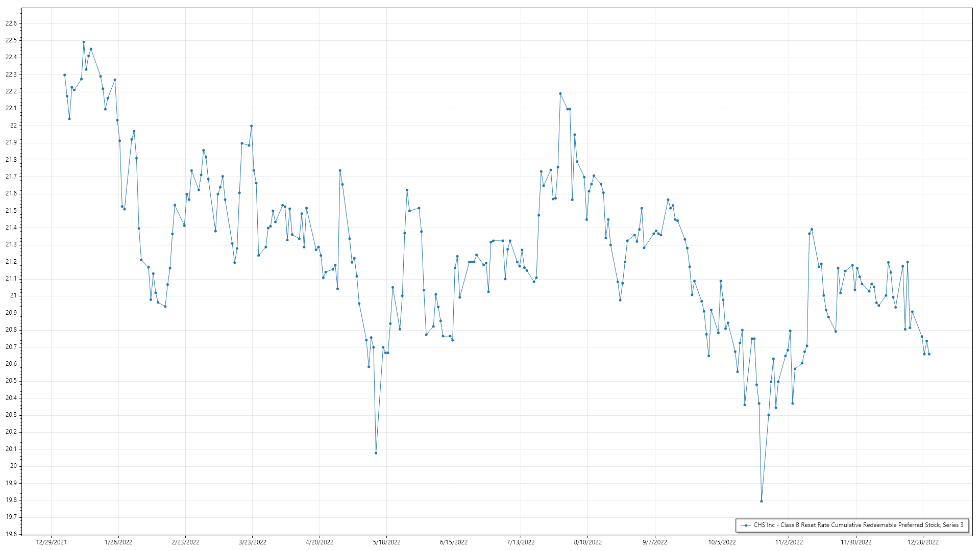Select the first data point at 22.3
980x551 pixels.
coord(64,75)
